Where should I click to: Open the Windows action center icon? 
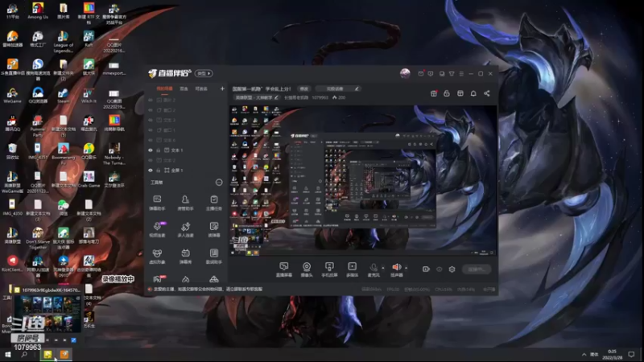tap(631, 354)
